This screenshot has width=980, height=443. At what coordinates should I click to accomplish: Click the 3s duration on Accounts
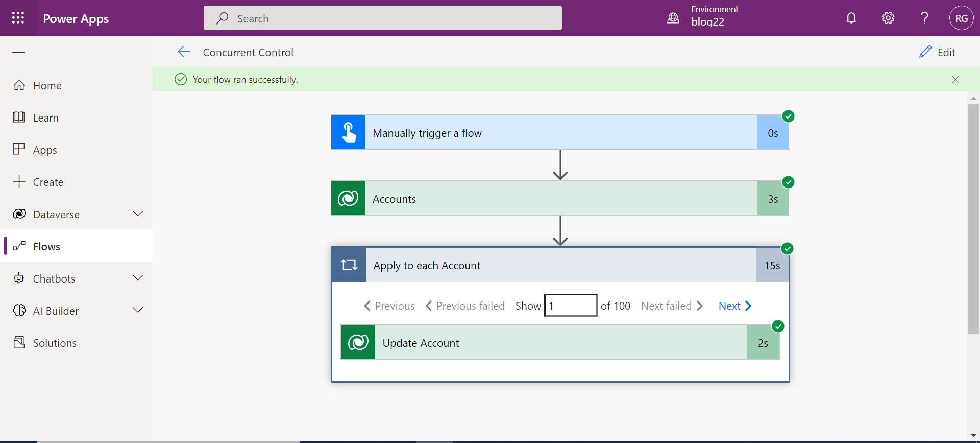tap(773, 199)
